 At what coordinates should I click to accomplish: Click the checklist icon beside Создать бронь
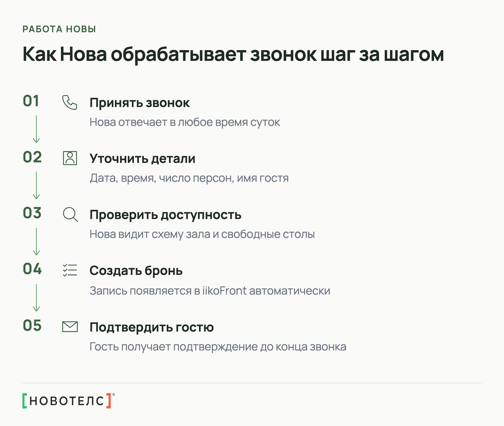click(70, 270)
